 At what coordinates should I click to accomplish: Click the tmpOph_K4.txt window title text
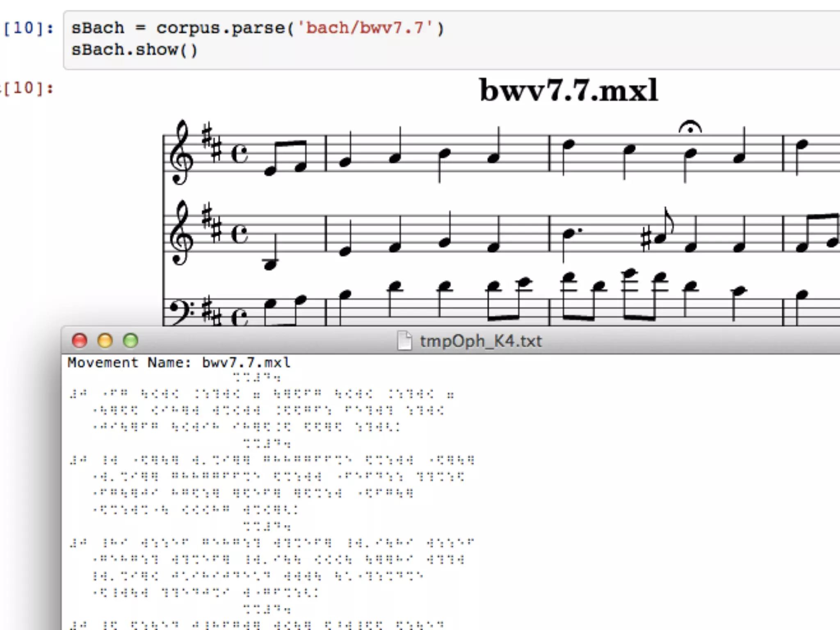tap(481, 341)
